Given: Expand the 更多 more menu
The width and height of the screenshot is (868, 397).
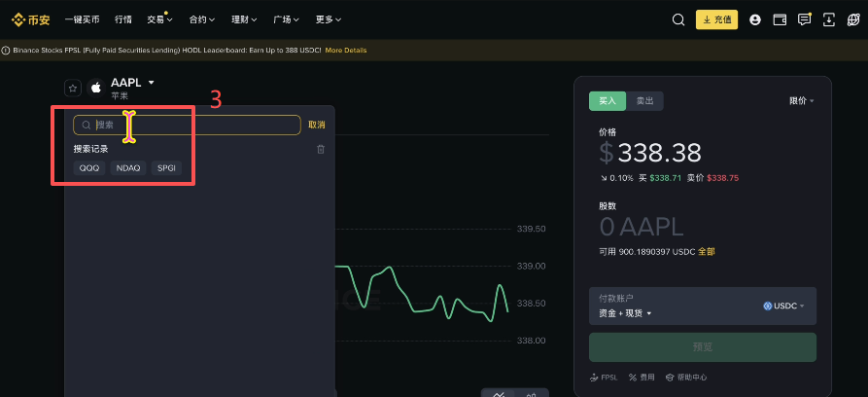Looking at the screenshot, I should (x=329, y=19).
